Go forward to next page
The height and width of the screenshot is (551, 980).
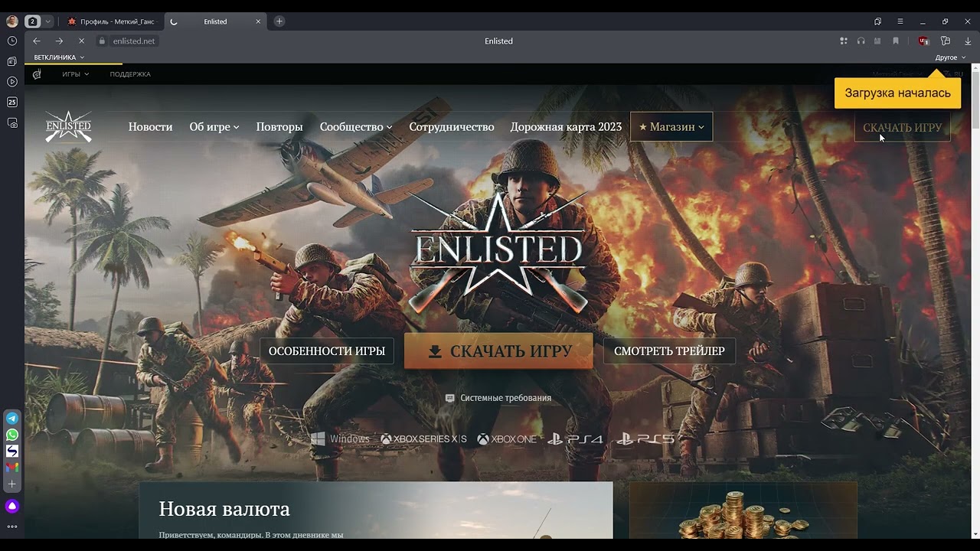[59, 41]
